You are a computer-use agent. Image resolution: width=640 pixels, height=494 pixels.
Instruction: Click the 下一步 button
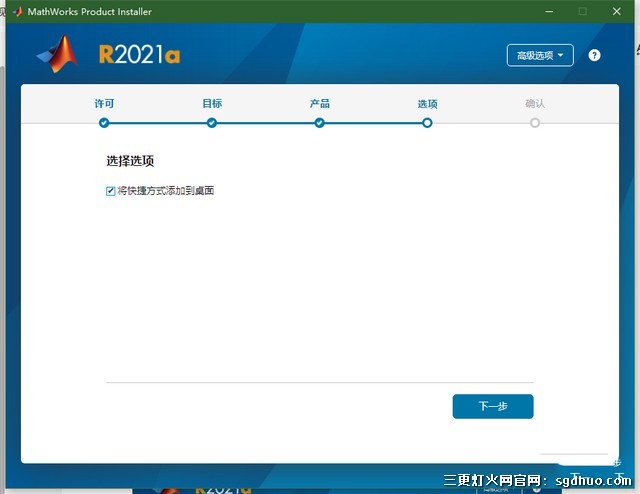(493, 406)
